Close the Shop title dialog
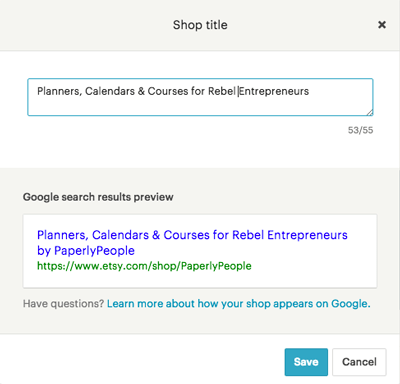Screen dimensions: 400x384 pyautogui.click(x=382, y=25)
